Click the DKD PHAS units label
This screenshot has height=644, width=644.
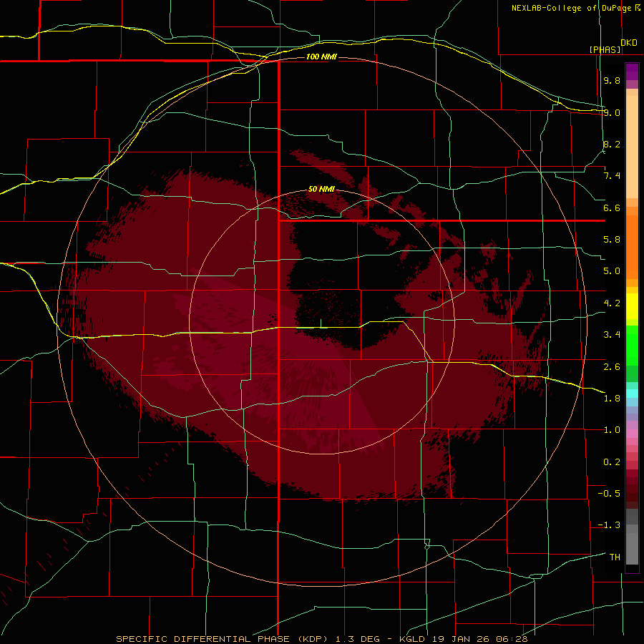pyautogui.click(x=613, y=46)
